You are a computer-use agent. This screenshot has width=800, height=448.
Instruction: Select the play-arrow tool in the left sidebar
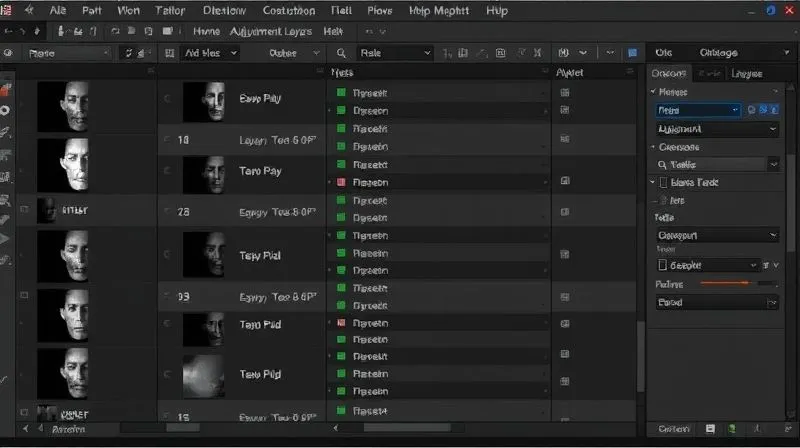(x=5, y=239)
